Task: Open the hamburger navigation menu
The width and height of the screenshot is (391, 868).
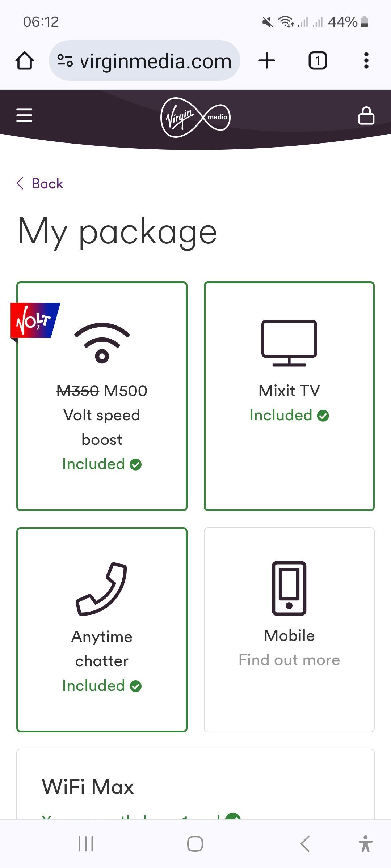Action: tap(24, 115)
